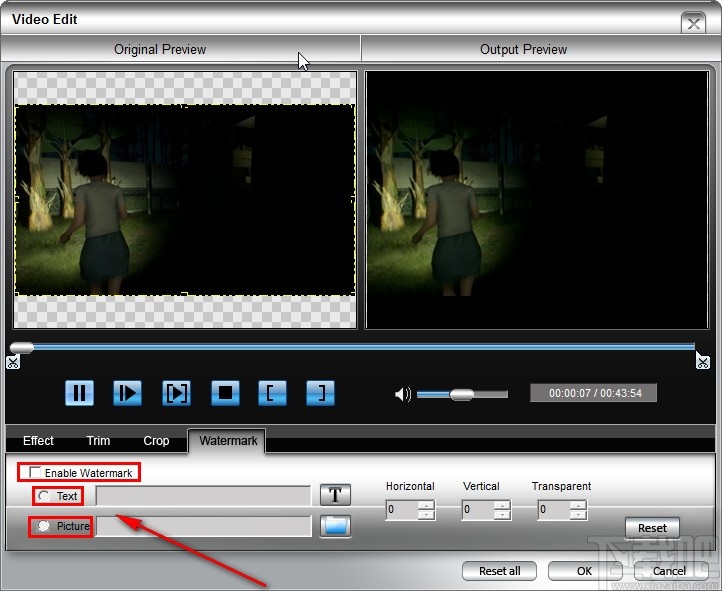
Task: Click the Next Frame step button
Action: tap(176, 393)
